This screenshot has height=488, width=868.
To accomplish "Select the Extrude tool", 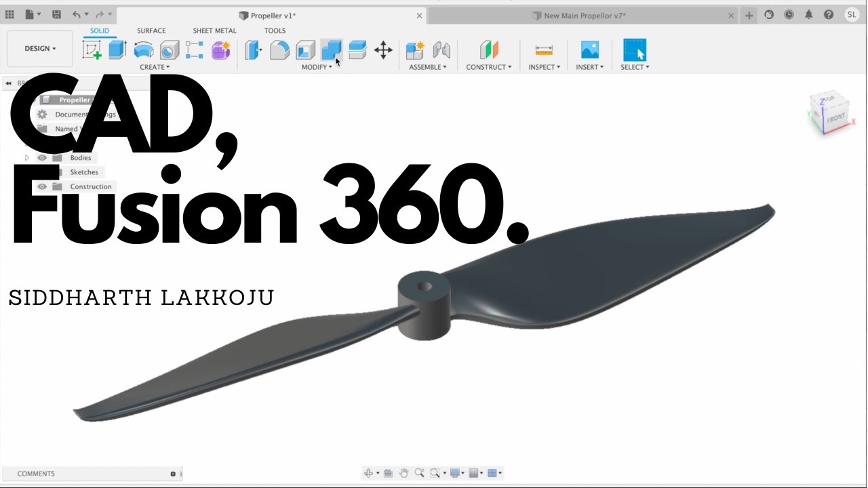I will point(117,49).
